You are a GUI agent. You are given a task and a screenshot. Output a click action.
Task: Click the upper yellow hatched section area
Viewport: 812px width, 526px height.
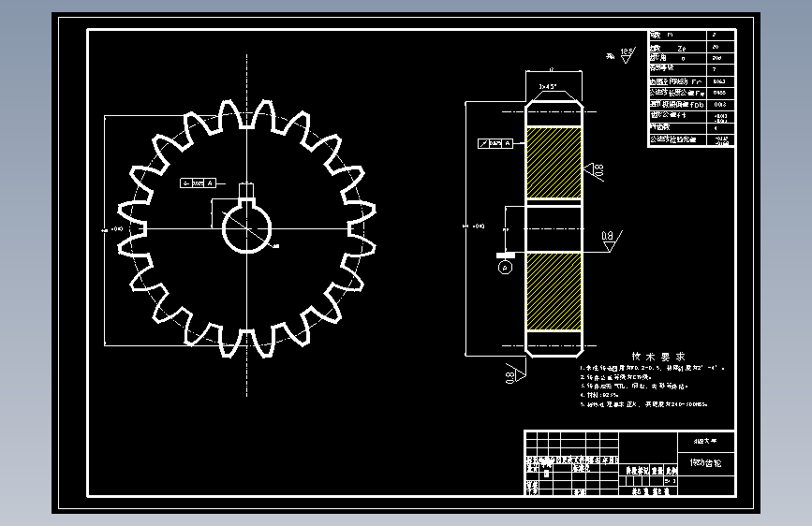point(554,163)
